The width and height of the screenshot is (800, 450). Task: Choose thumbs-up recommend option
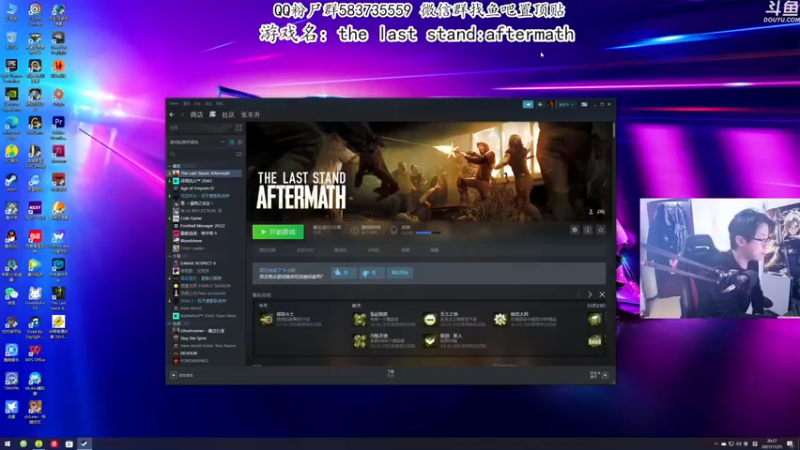tap(343, 273)
